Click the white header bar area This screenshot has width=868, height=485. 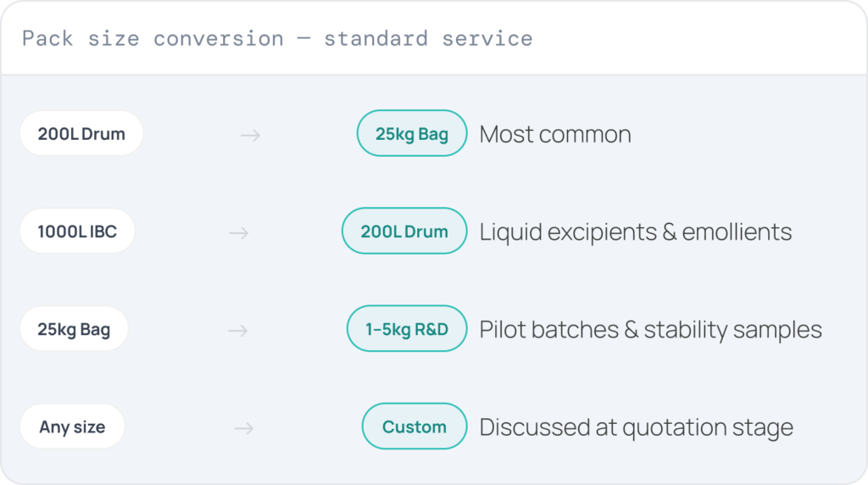[x=434, y=37]
